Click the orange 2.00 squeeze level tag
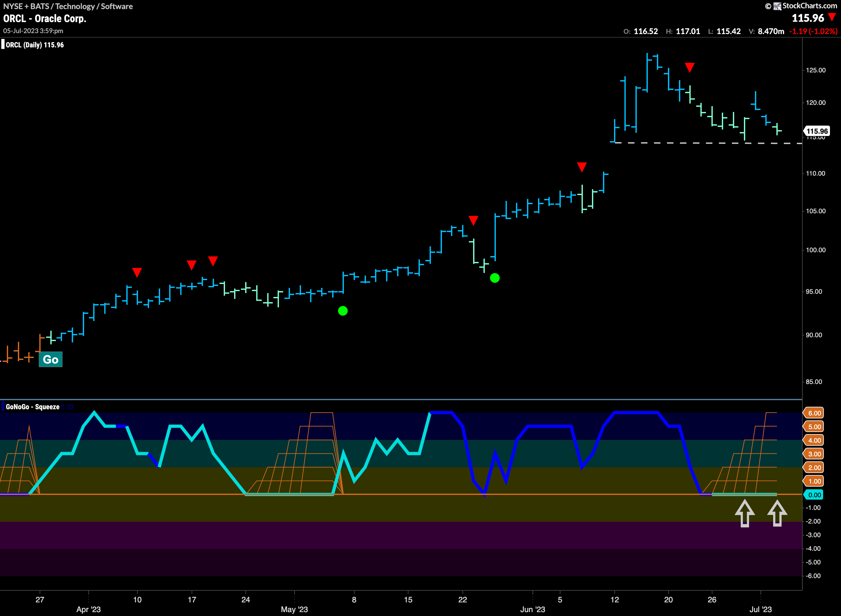Viewport: 841px width, 616px height. coord(813,468)
